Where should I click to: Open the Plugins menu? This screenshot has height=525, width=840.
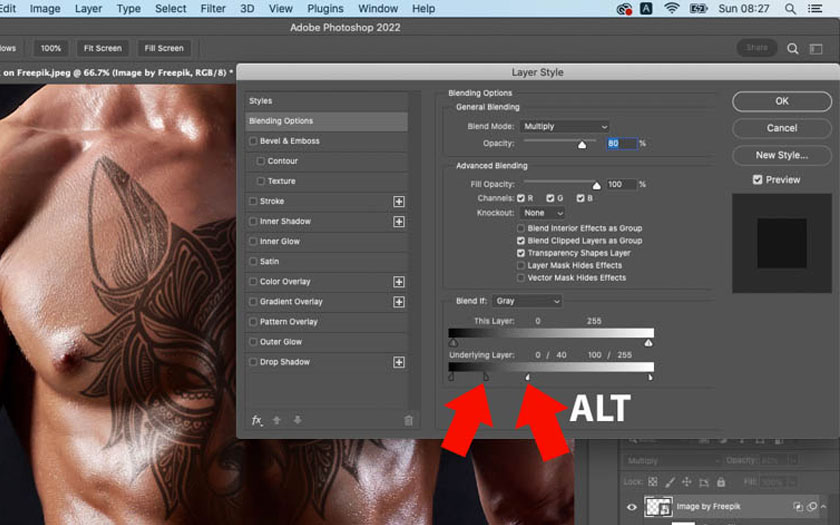pos(325,9)
